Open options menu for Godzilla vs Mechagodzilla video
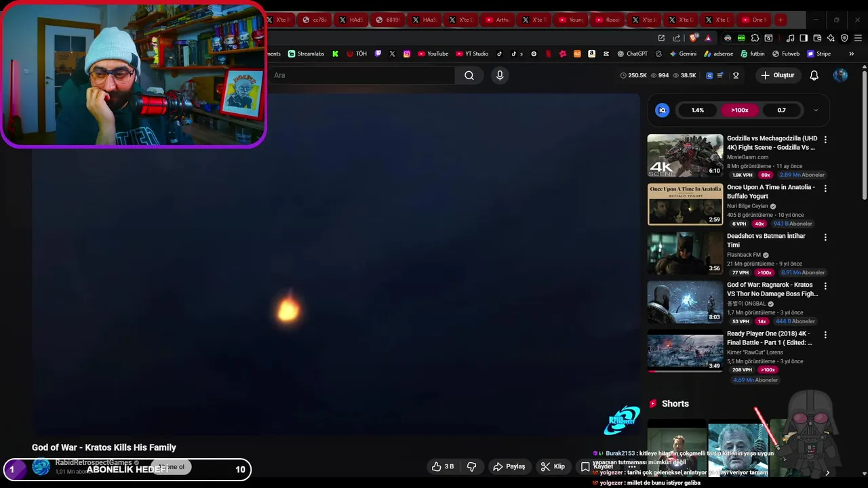Viewport: 868px width, 488px height. pos(825,139)
